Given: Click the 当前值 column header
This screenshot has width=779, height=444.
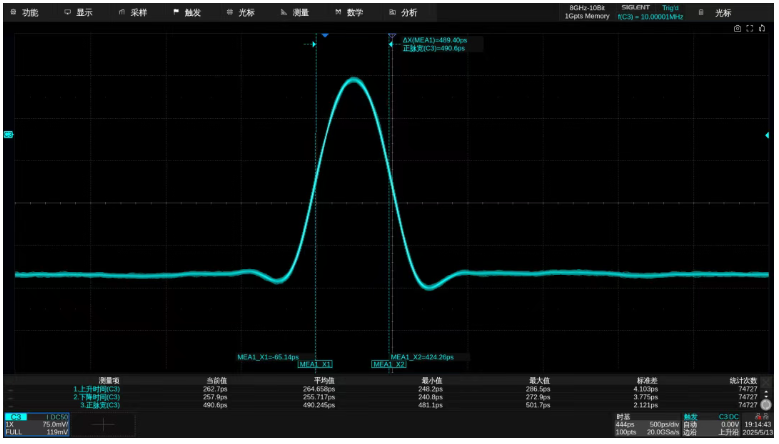Looking at the screenshot, I should point(217,381).
